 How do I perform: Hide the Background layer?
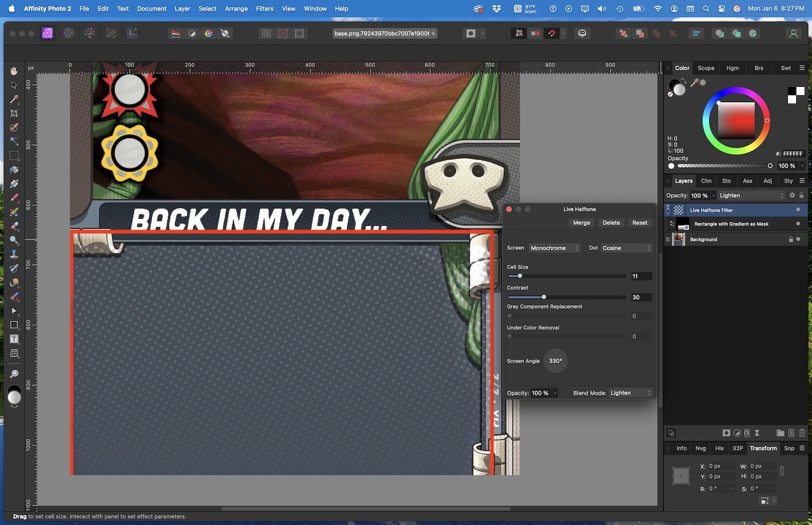(798, 239)
